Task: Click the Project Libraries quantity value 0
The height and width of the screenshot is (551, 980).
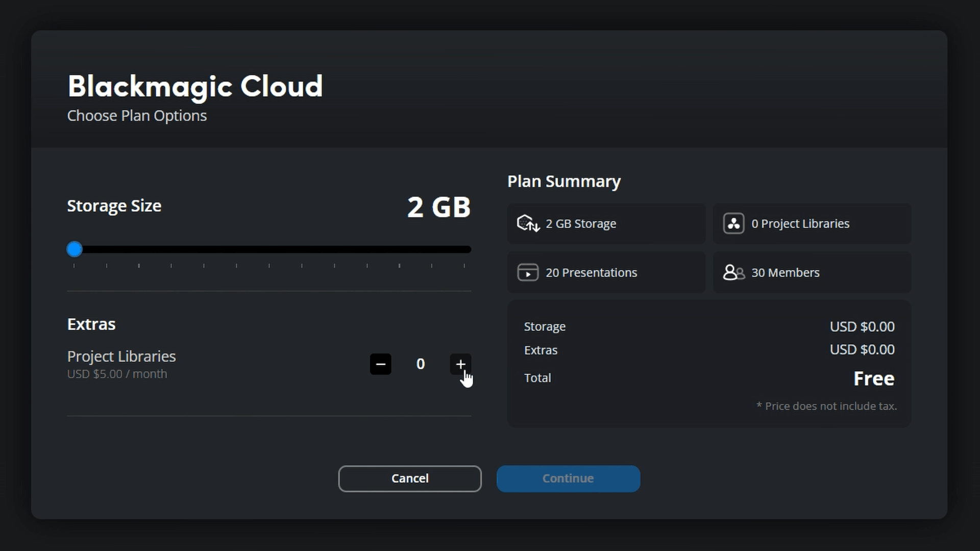Action: coord(421,364)
